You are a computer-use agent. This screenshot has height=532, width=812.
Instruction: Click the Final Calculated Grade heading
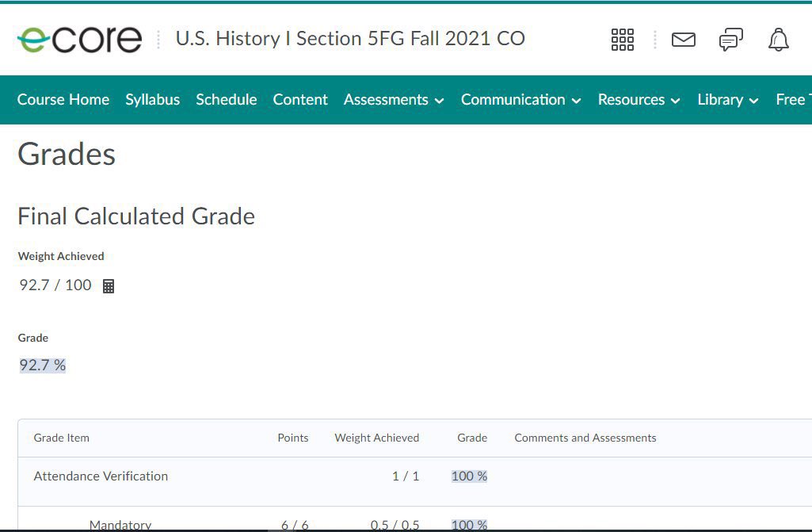tap(136, 216)
